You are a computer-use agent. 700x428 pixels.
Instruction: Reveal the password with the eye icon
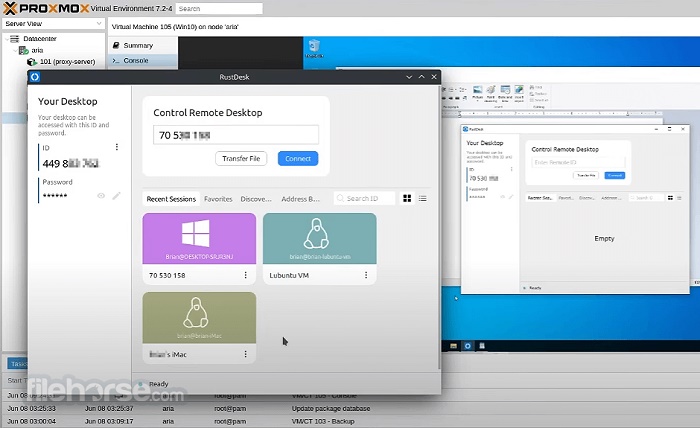[101, 196]
